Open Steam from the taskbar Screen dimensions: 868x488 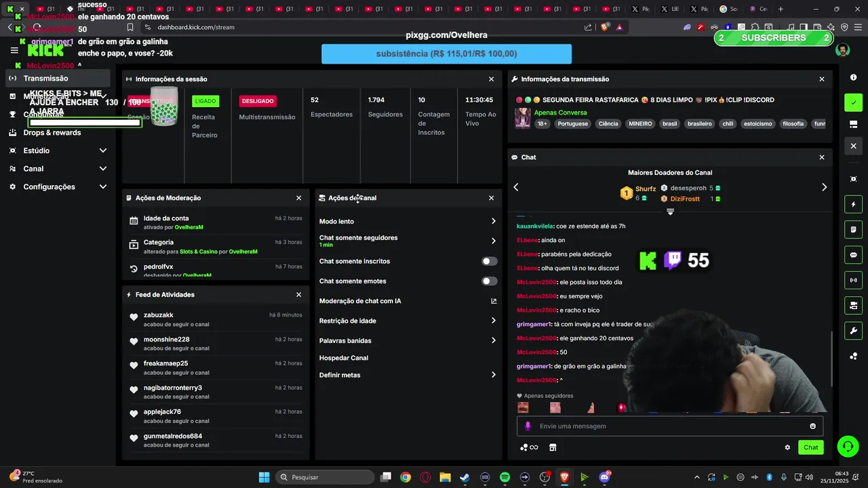pyautogui.click(x=465, y=477)
